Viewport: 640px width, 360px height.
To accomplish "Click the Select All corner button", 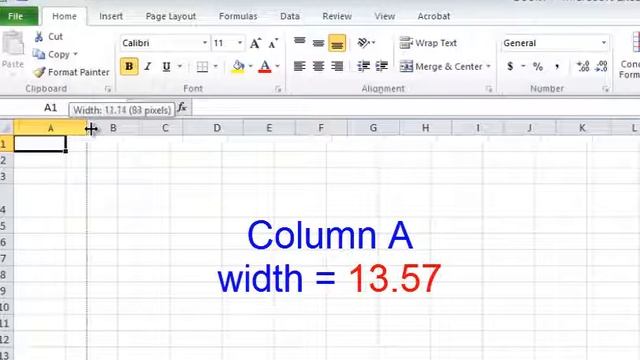I will click(7, 128).
